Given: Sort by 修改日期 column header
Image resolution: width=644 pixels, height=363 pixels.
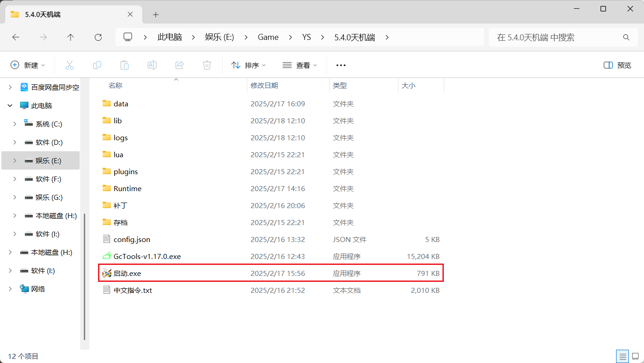Looking at the screenshot, I should pos(264,85).
